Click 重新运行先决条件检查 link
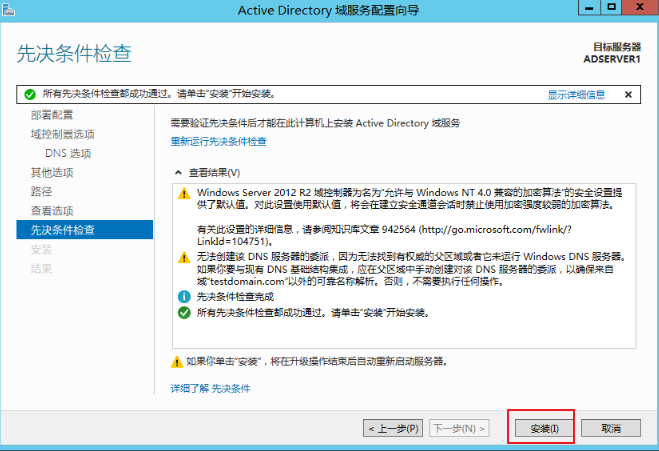Screen dimensions: 659x451 click(219, 141)
